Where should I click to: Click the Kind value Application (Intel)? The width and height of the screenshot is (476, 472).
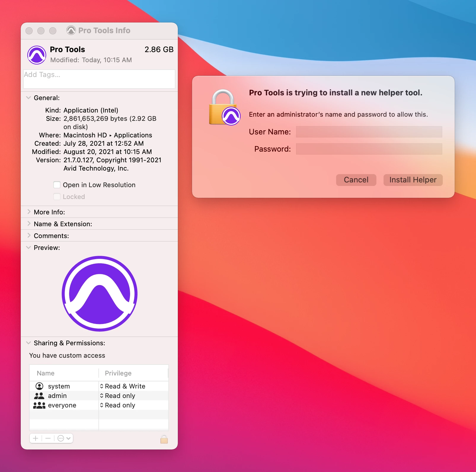91,110
